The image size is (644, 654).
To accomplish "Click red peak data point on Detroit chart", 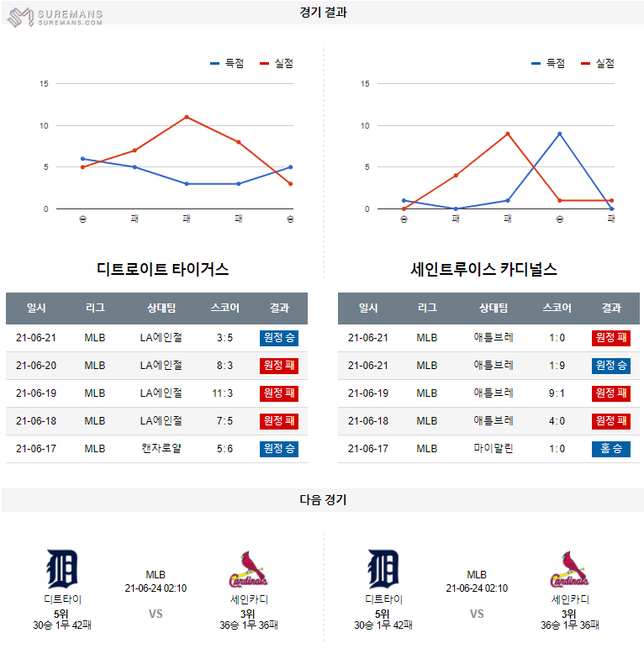I will click(x=187, y=117).
